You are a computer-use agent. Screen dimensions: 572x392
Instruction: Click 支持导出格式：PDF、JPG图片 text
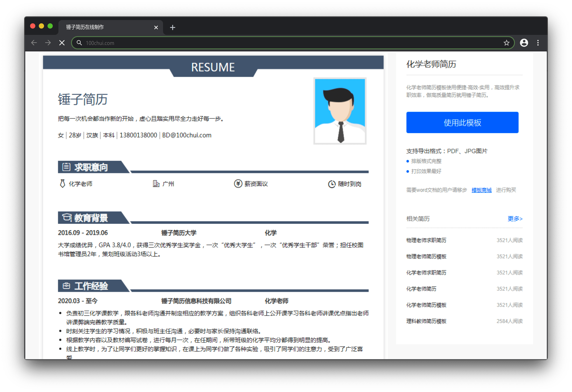pyautogui.click(x=446, y=151)
